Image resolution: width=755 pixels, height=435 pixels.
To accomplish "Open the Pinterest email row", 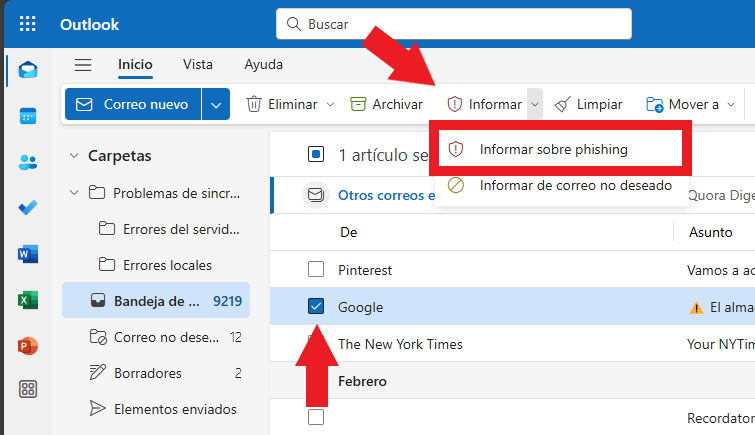I will pyautogui.click(x=512, y=269).
